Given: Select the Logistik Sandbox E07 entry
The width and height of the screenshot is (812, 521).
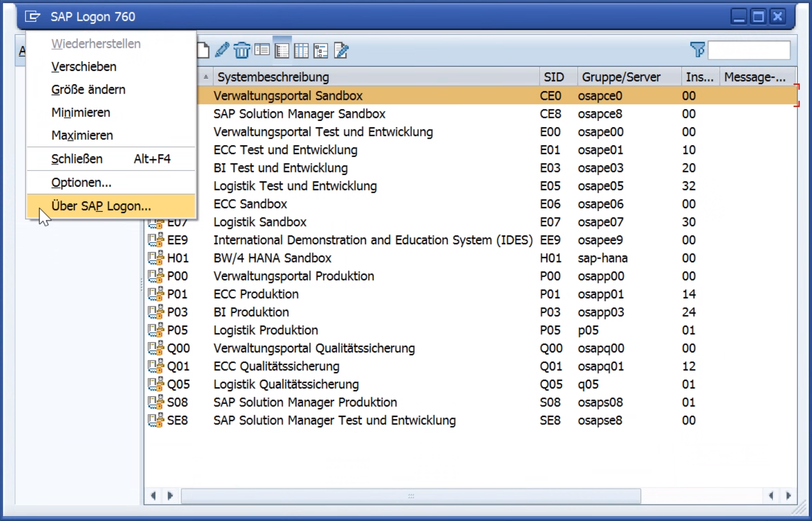Looking at the screenshot, I should (x=260, y=222).
